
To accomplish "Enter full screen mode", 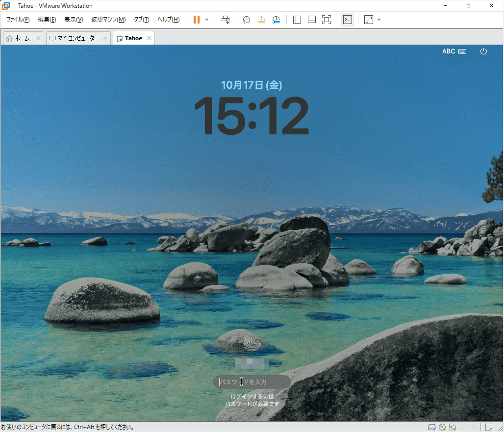I will tap(327, 20).
